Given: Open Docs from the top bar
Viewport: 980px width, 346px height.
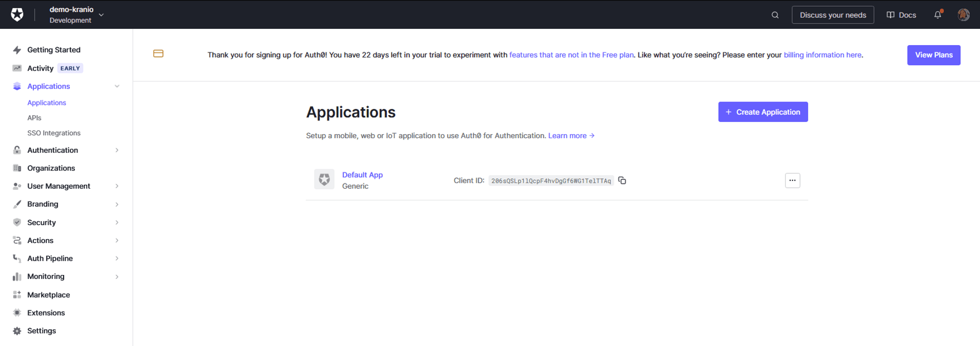Looking at the screenshot, I should (901, 15).
